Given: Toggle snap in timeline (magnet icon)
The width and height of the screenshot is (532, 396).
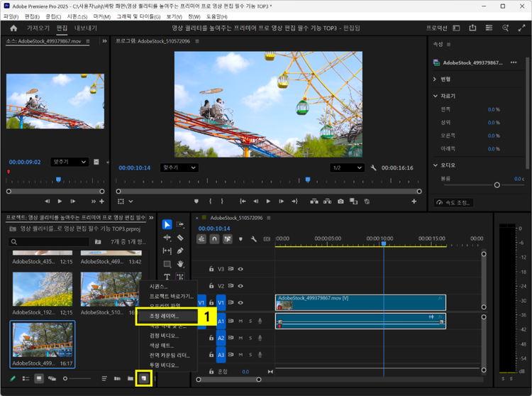Looking at the screenshot, I should coord(214,239).
